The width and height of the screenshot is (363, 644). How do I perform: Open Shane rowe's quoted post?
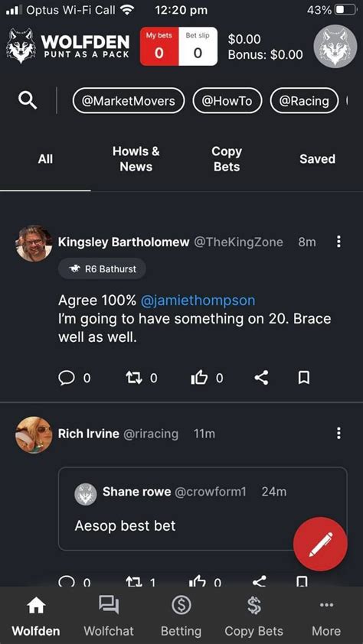[x=203, y=509]
